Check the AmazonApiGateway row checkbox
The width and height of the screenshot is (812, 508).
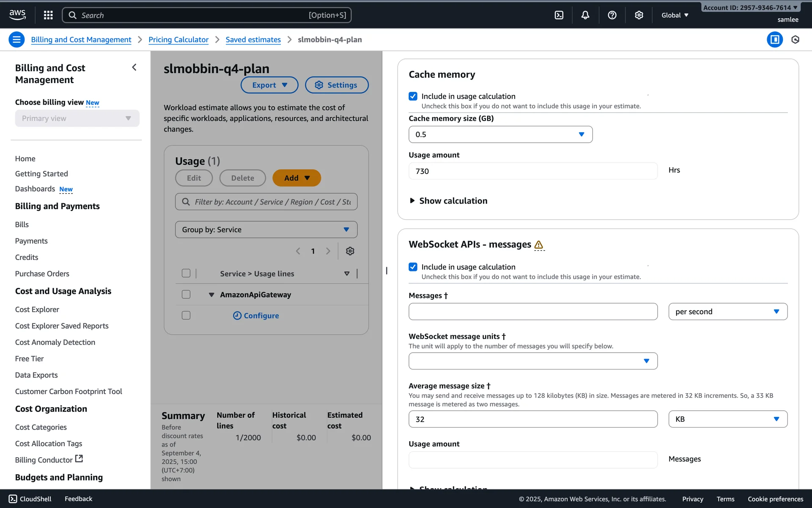click(x=186, y=295)
